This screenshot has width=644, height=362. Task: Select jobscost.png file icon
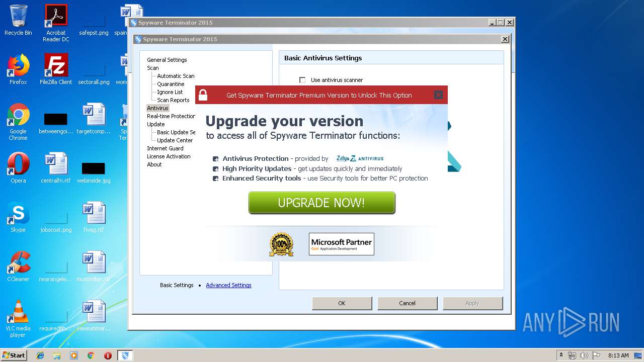pyautogui.click(x=56, y=220)
